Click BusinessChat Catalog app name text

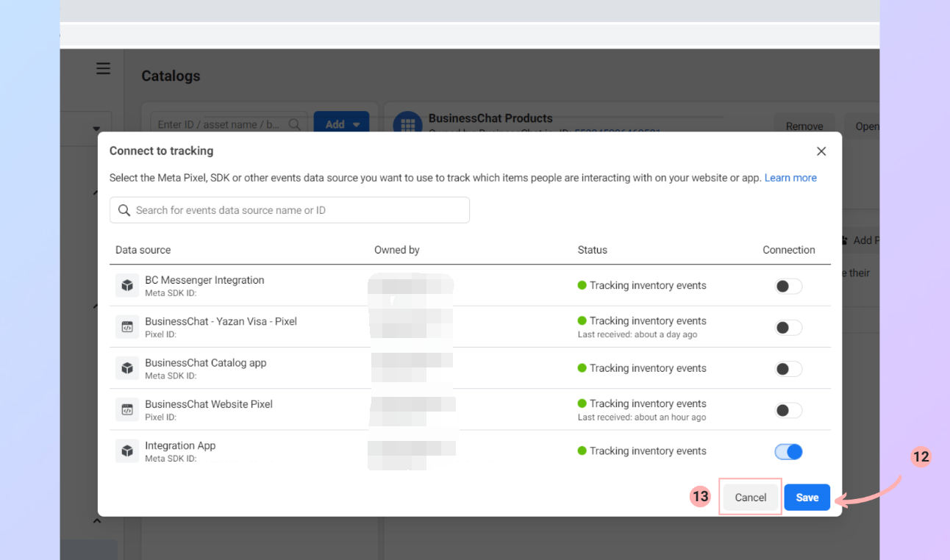206,363
